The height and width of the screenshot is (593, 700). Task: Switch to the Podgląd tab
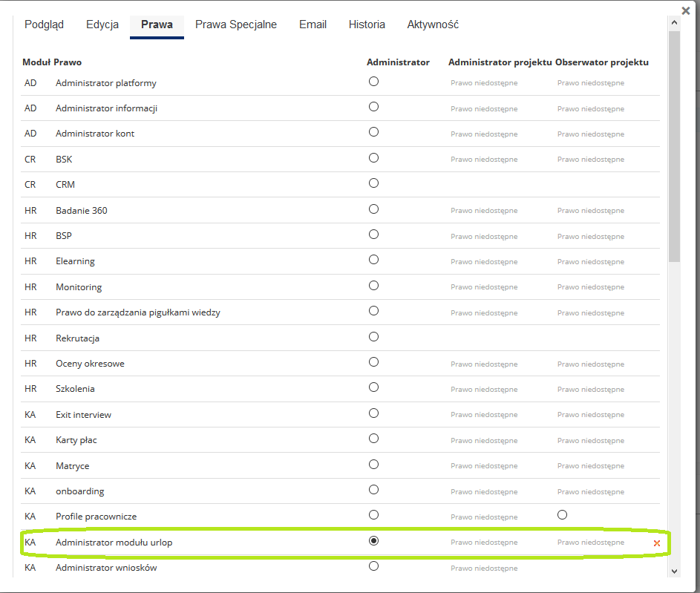(x=45, y=24)
